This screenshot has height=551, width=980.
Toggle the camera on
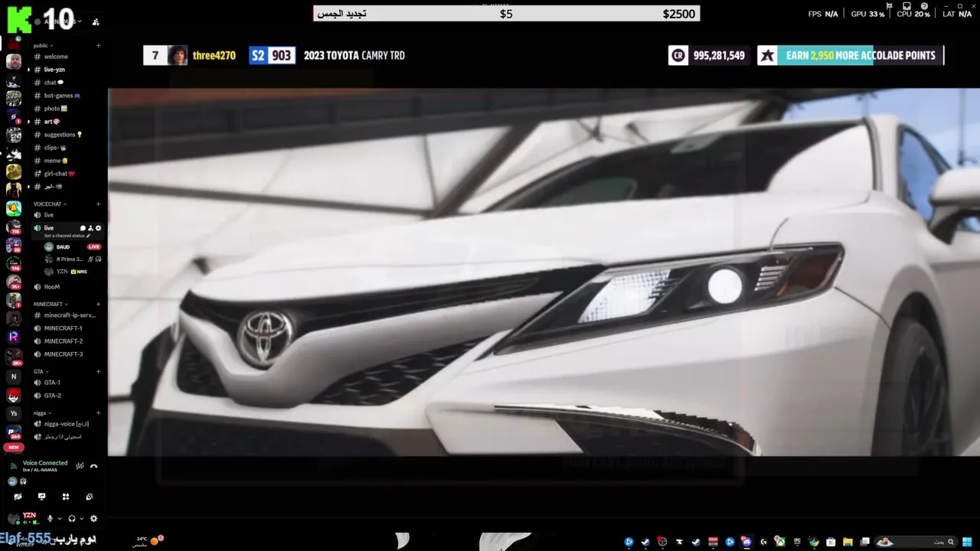[x=18, y=497]
